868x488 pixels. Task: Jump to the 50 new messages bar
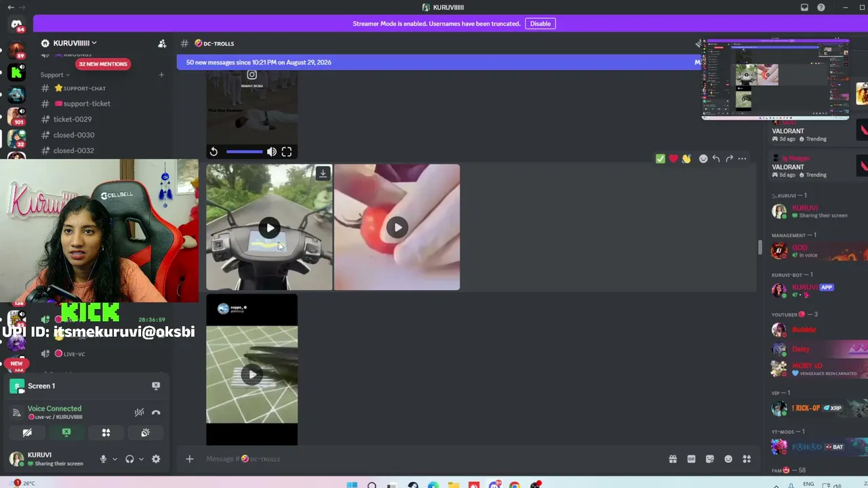pyautogui.click(x=439, y=62)
